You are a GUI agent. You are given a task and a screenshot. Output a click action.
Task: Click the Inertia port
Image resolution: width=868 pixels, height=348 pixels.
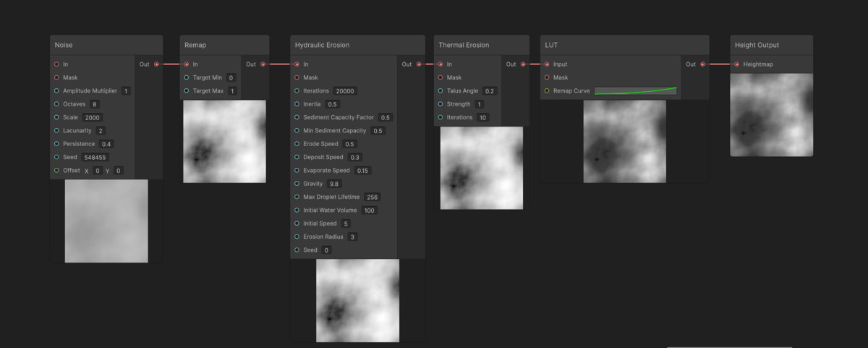pyautogui.click(x=297, y=104)
